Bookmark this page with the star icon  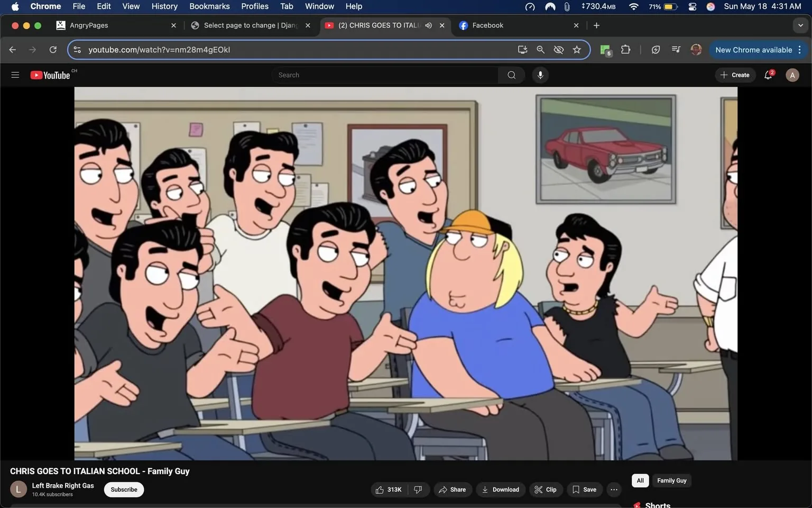tap(576, 49)
